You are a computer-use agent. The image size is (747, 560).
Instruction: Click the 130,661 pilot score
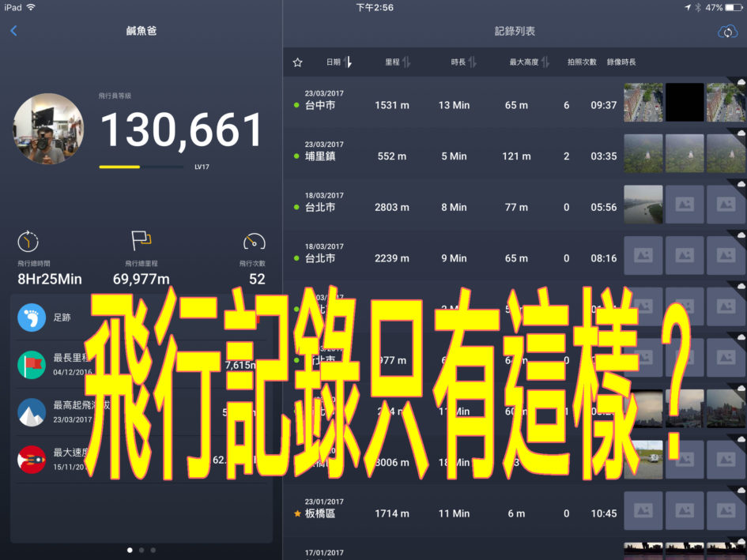182,130
